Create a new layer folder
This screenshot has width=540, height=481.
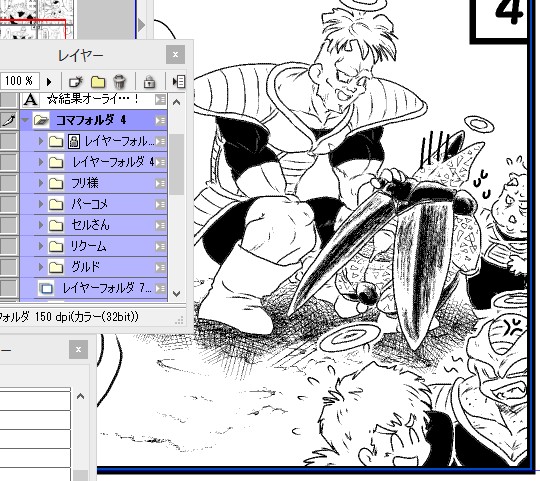(98, 82)
